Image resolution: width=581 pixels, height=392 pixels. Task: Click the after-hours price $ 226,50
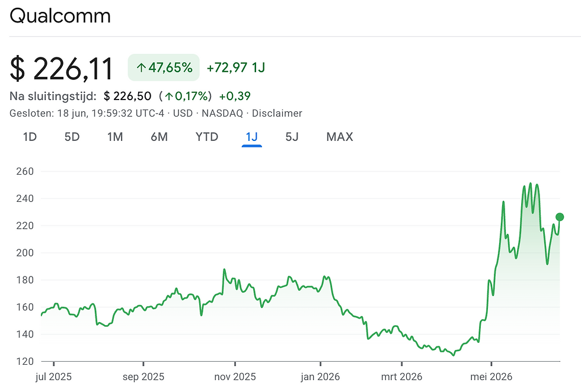pyautogui.click(x=127, y=97)
